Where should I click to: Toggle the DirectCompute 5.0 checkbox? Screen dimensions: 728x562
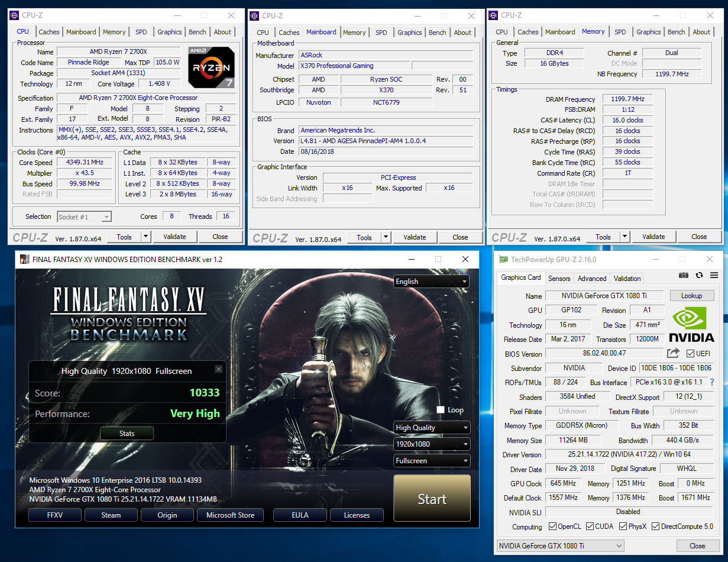pos(655,526)
